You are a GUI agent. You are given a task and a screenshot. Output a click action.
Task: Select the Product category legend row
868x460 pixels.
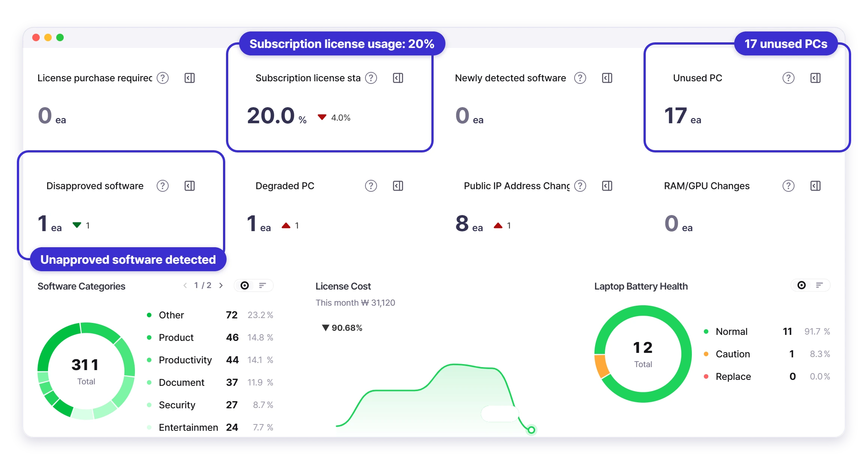210,338
